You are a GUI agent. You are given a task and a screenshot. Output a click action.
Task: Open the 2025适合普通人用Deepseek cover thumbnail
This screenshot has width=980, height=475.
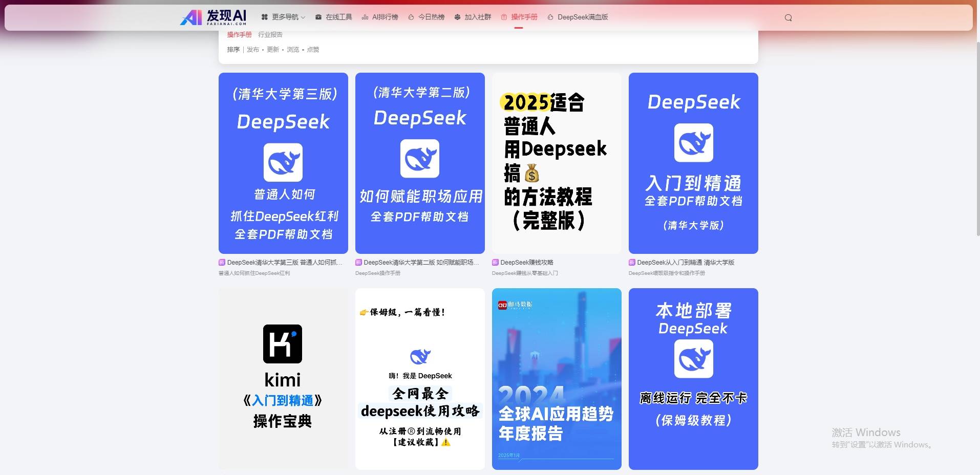pyautogui.click(x=557, y=163)
